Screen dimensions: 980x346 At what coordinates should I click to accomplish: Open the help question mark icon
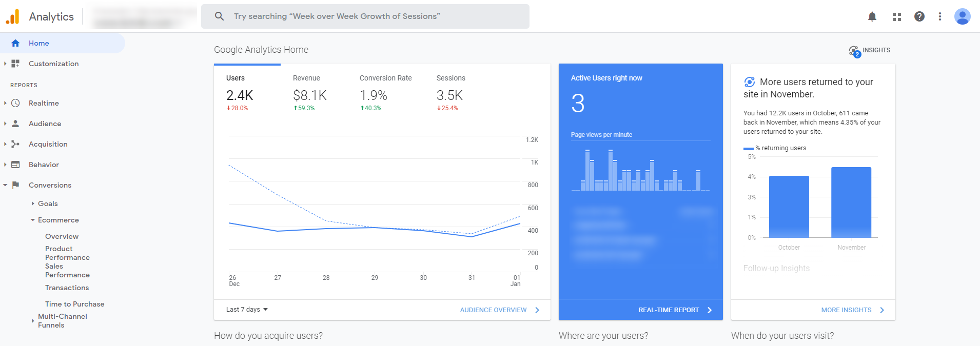click(x=919, y=16)
